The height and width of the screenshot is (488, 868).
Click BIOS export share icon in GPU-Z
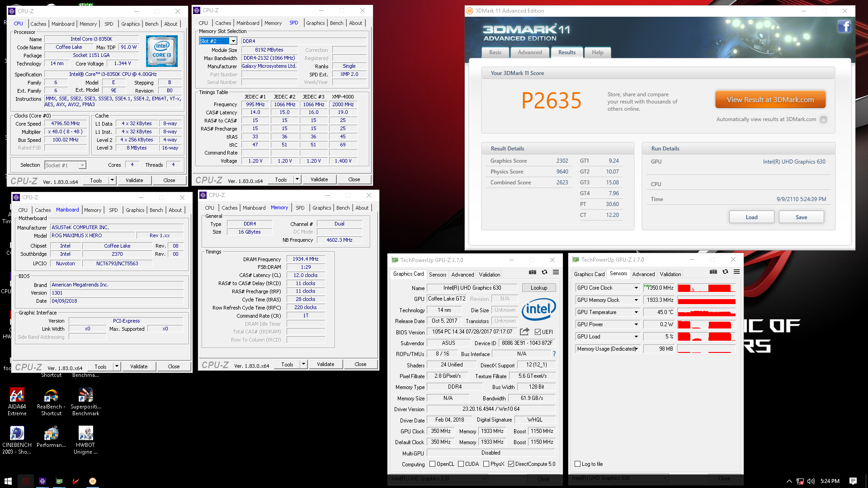(524, 332)
